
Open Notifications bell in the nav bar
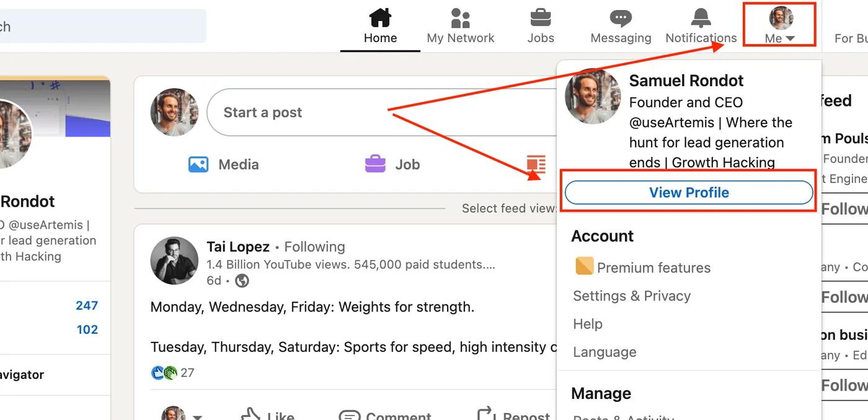(701, 27)
